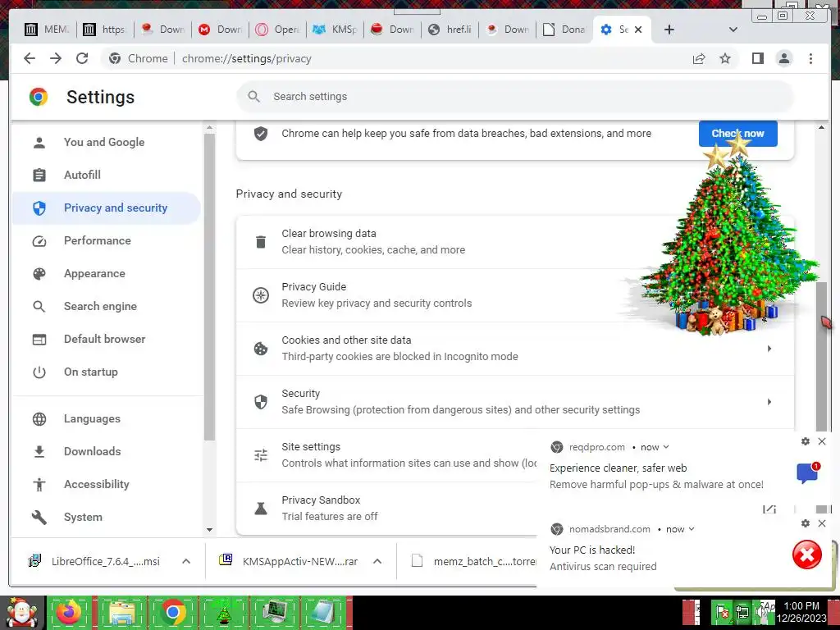Open nomadsbrand.com notification settings gear
Screen dimensions: 840x630
(806, 523)
